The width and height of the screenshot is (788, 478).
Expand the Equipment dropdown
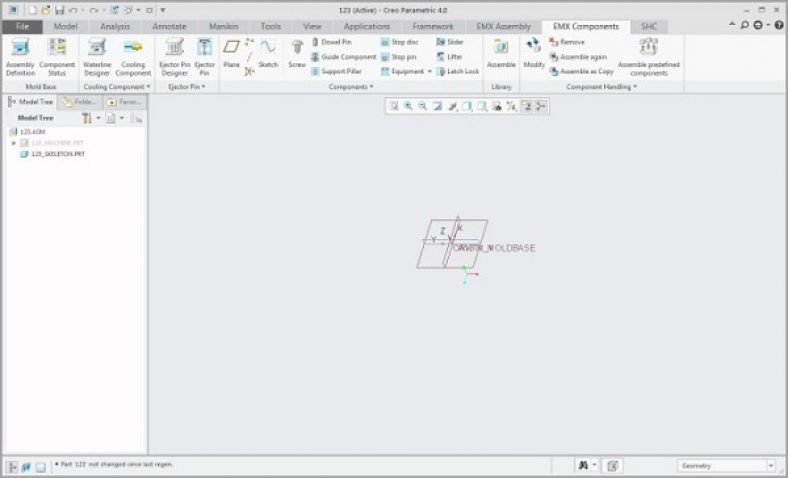pos(430,71)
